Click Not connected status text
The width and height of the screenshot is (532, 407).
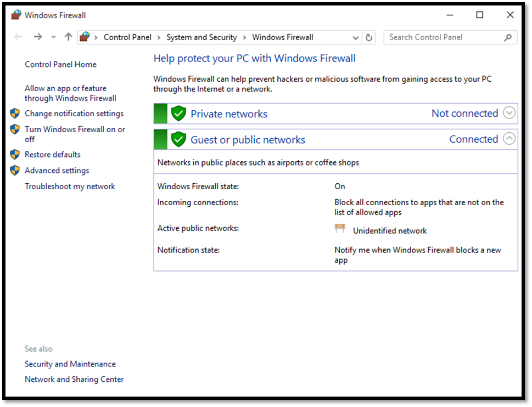[465, 113]
